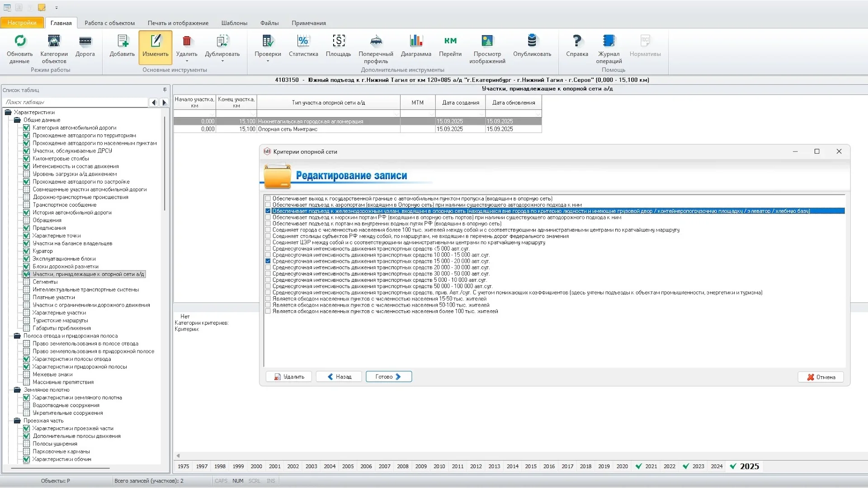This screenshot has height=488, width=868.
Task: Toggle the Сегменты table checkbox
Action: 27,282
